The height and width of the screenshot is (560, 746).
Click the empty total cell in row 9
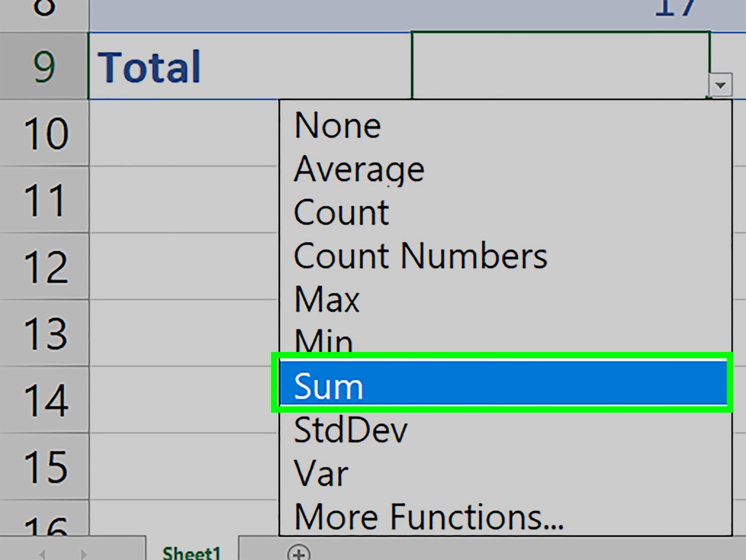[561, 65]
